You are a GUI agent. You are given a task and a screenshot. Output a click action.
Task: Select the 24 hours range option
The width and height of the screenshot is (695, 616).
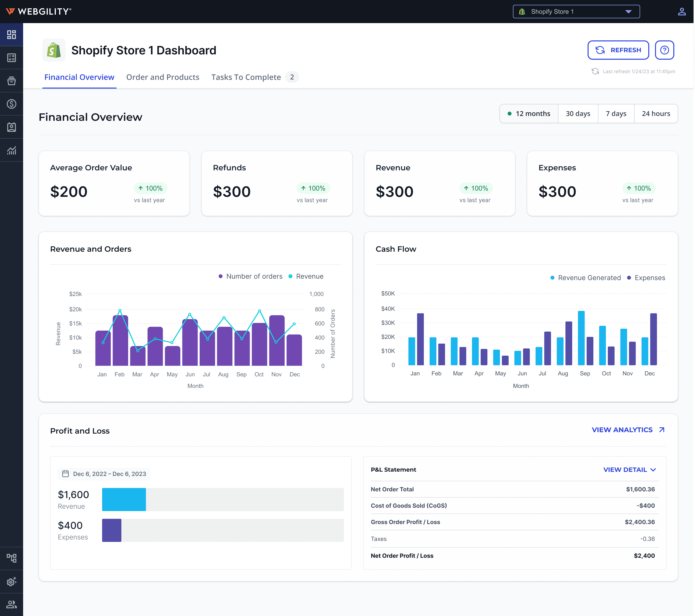coord(656,114)
